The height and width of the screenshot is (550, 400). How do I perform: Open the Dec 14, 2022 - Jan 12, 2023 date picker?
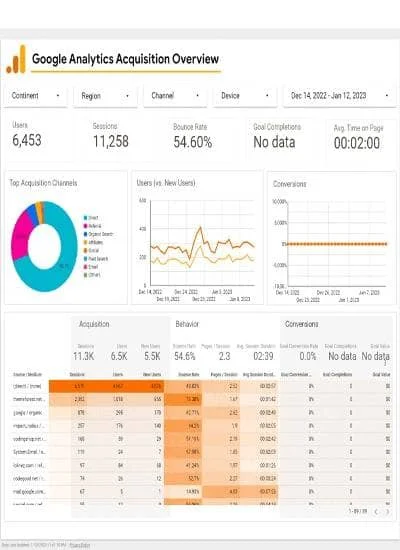click(x=339, y=96)
